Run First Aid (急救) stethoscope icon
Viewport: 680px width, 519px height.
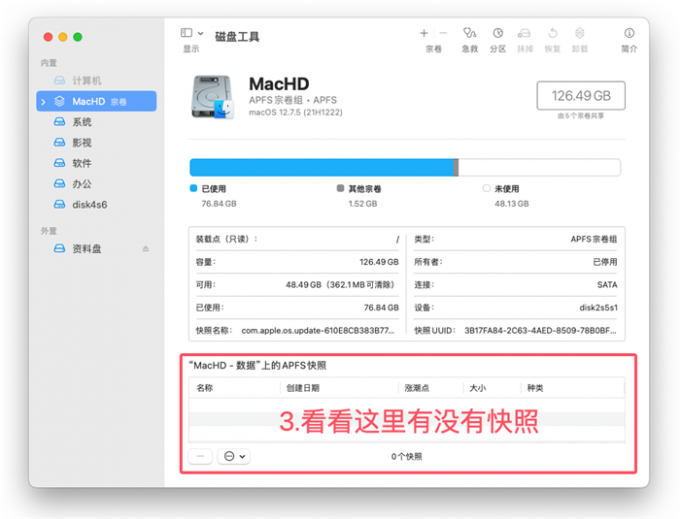coord(470,33)
